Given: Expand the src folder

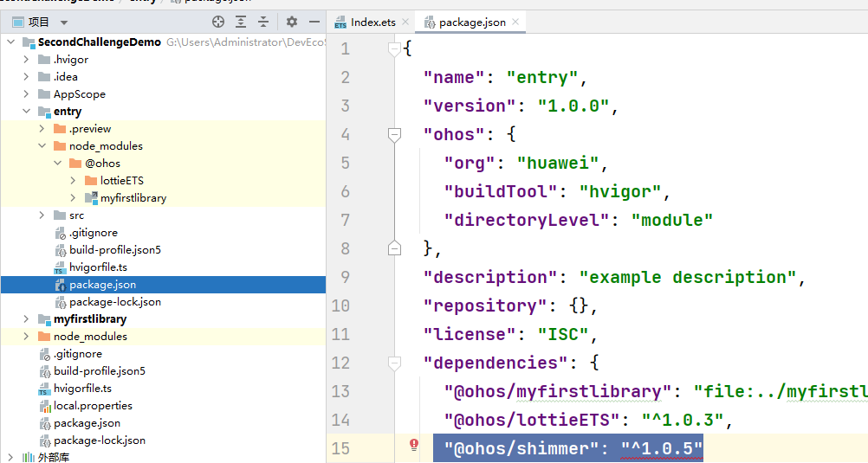Looking at the screenshot, I should tap(42, 215).
